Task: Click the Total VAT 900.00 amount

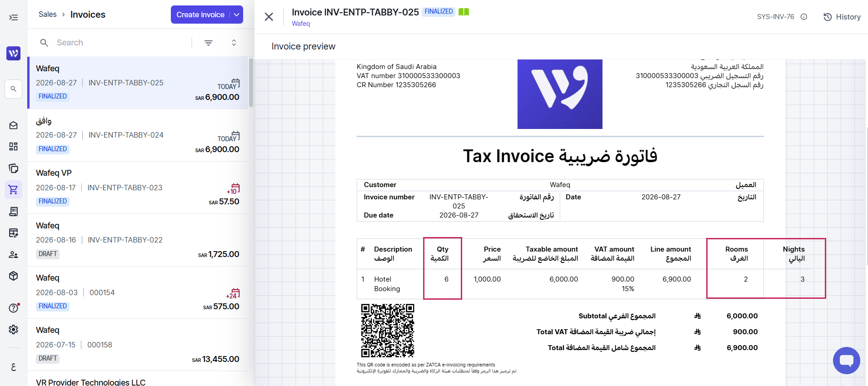Action: point(745,332)
